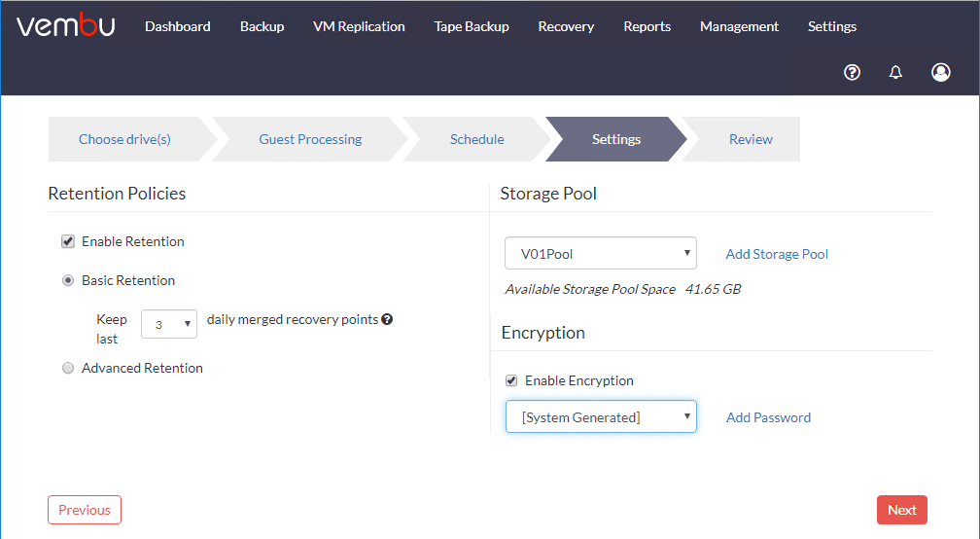Open the Keep last count dropdown

169,324
